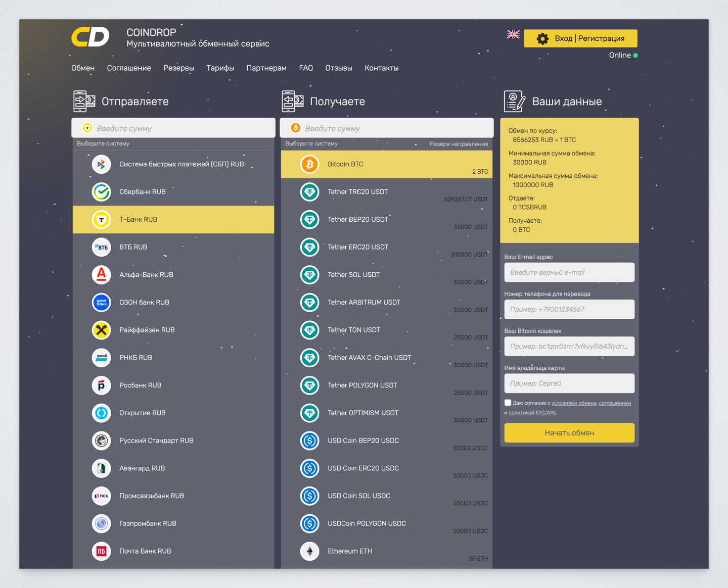Click the CoinDrop CD logo

90,37
